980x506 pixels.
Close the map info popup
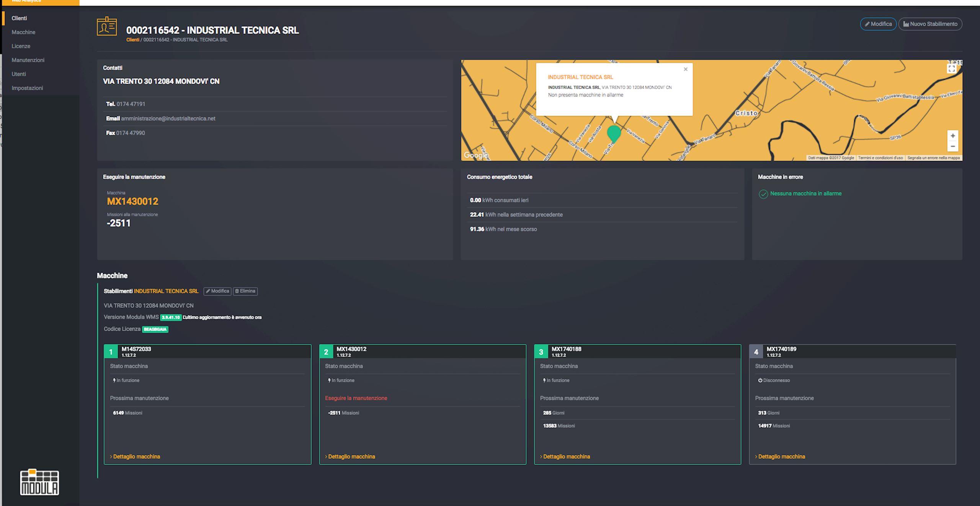point(685,69)
